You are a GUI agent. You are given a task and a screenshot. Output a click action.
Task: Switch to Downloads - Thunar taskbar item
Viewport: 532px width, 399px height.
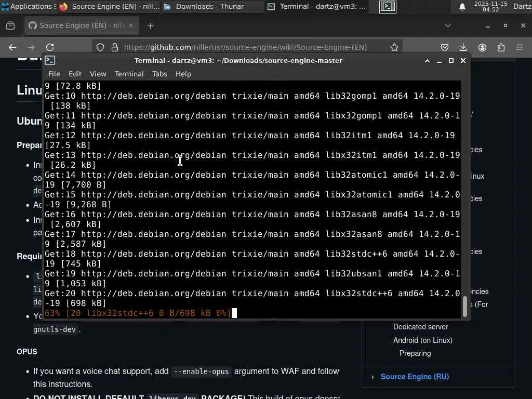click(x=212, y=6)
